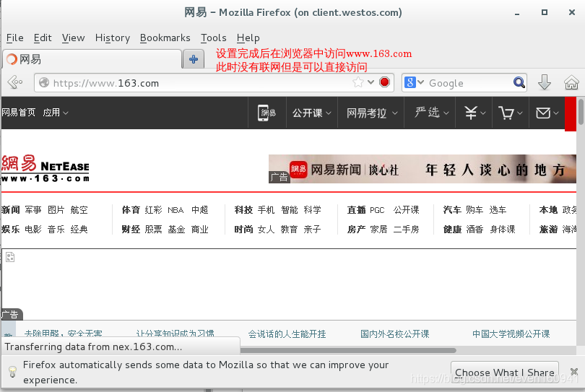Click the 网易新闻 谈心社 banner ad

click(x=422, y=169)
